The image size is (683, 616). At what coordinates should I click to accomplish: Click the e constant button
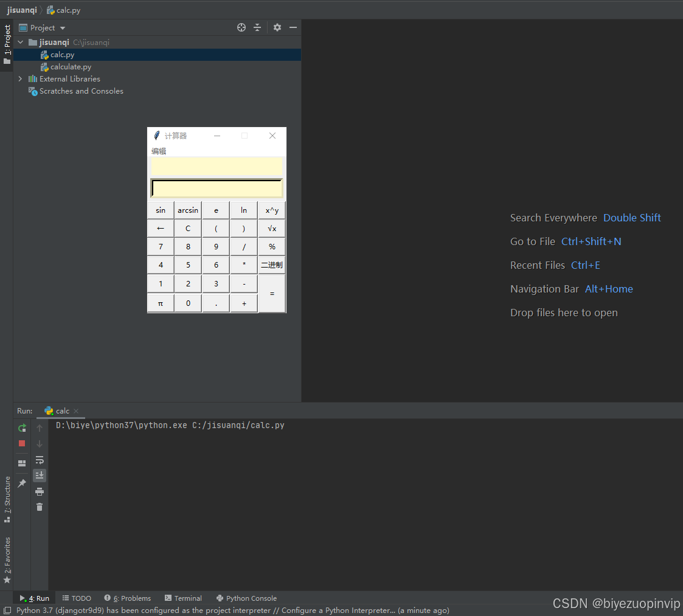click(x=216, y=210)
